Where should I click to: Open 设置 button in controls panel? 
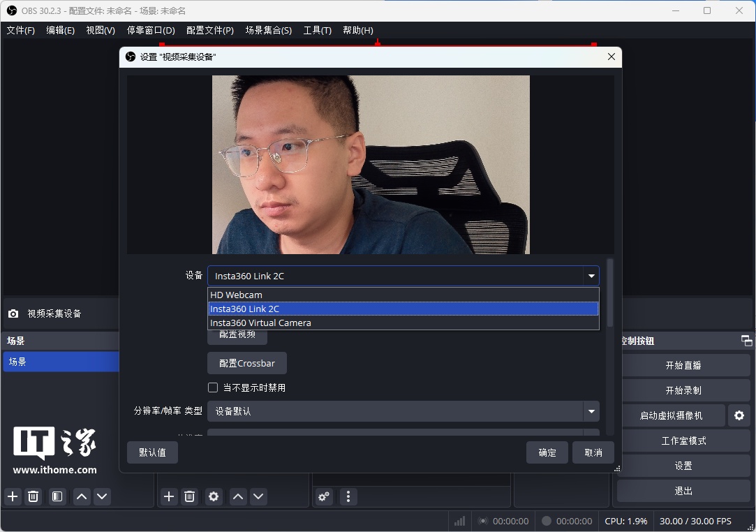coord(683,466)
